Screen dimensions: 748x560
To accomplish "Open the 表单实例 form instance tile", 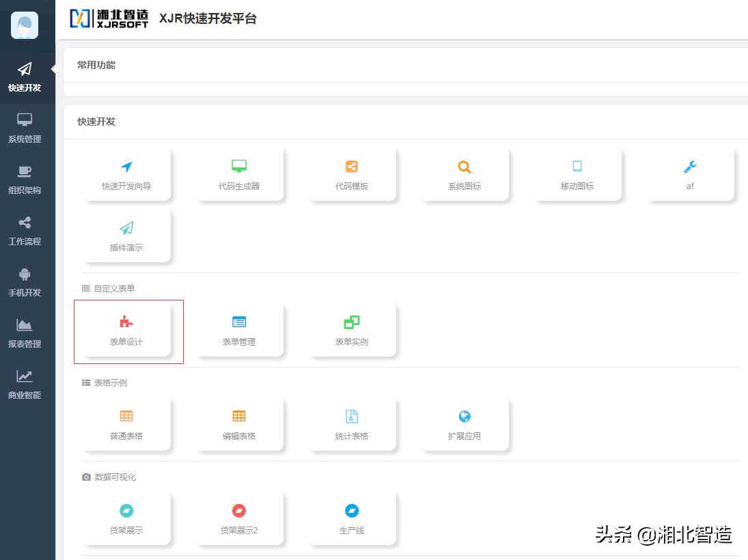I will pos(352,331).
